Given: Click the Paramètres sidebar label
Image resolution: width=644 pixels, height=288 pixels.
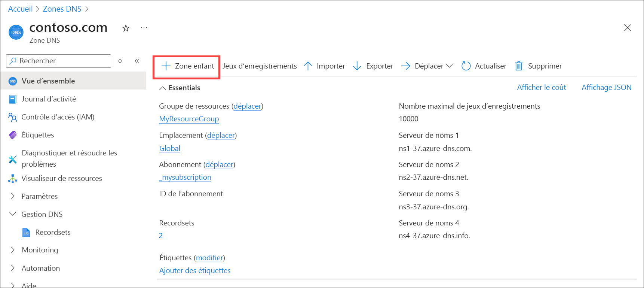Looking at the screenshot, I should click(40, 196).
